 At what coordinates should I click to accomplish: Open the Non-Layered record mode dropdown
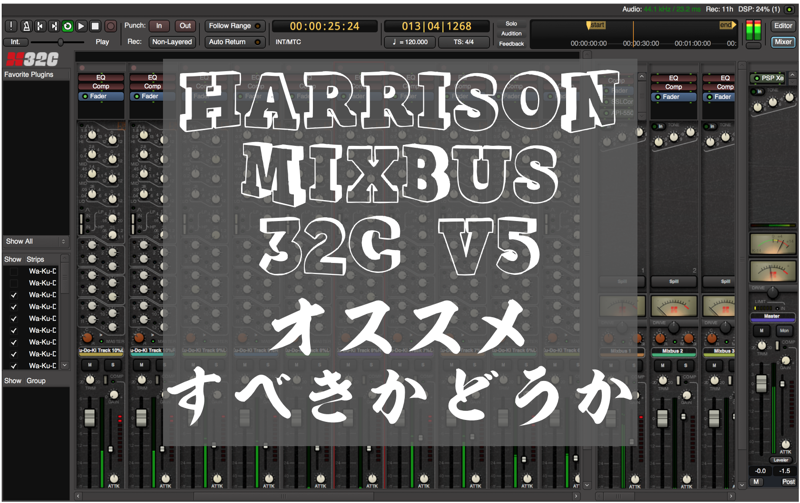coord(172,42)
